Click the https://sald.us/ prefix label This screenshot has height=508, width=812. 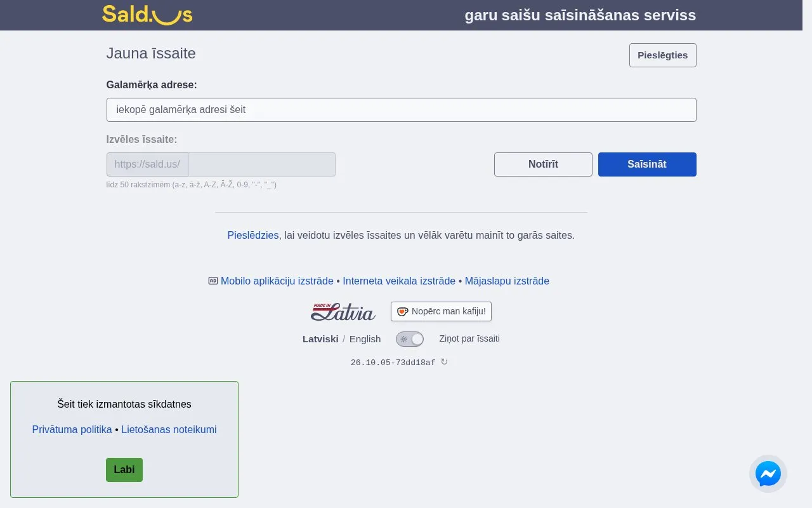[147, 164]
